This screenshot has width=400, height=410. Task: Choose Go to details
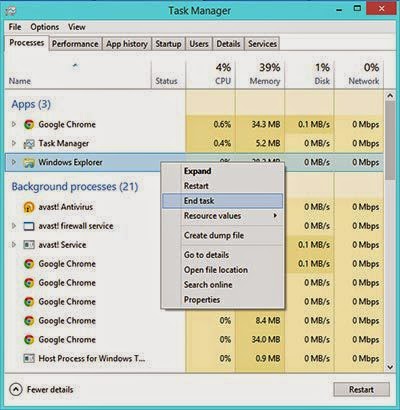tap(223, 255)
